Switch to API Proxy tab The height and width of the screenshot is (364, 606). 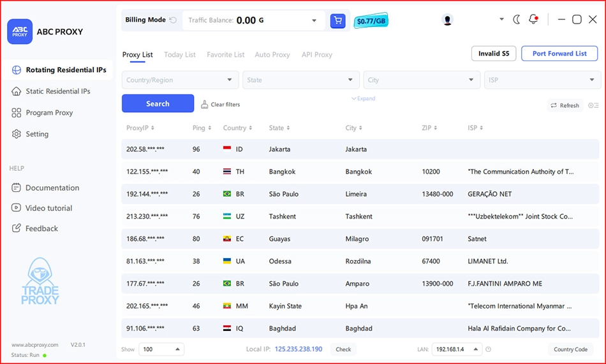point(317,55)
